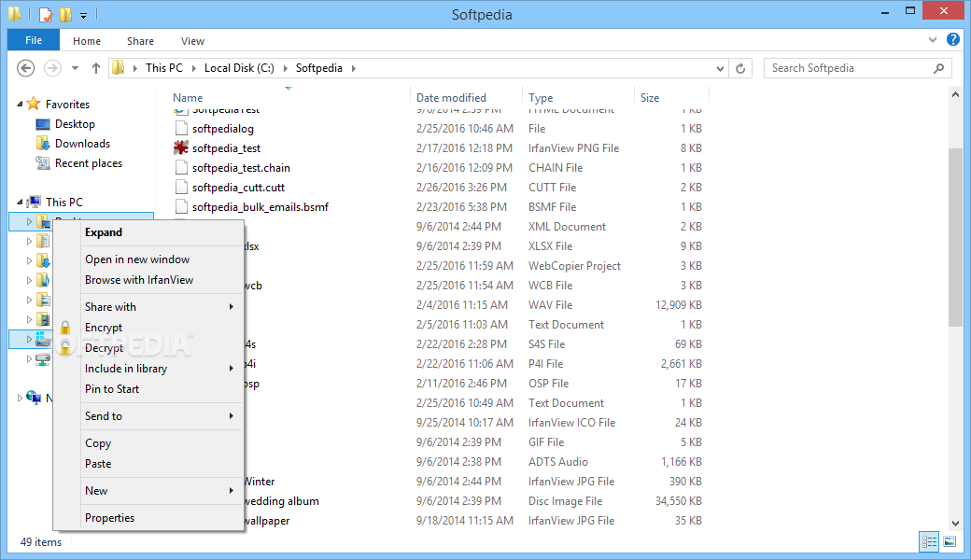Image resolution: width=971 pixels, height=560 pixels.
Task: Collapse the Favorites tree section
Action: 20,104
